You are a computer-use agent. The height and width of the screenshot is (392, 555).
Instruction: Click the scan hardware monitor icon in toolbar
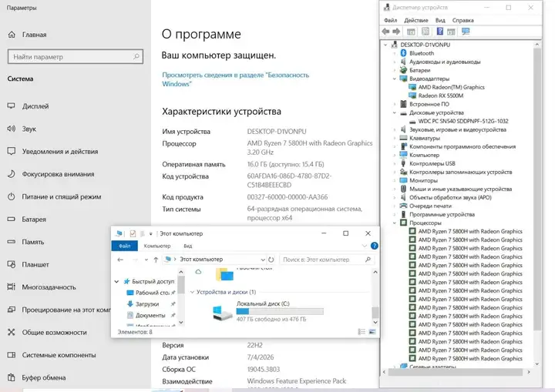point(466,32)
